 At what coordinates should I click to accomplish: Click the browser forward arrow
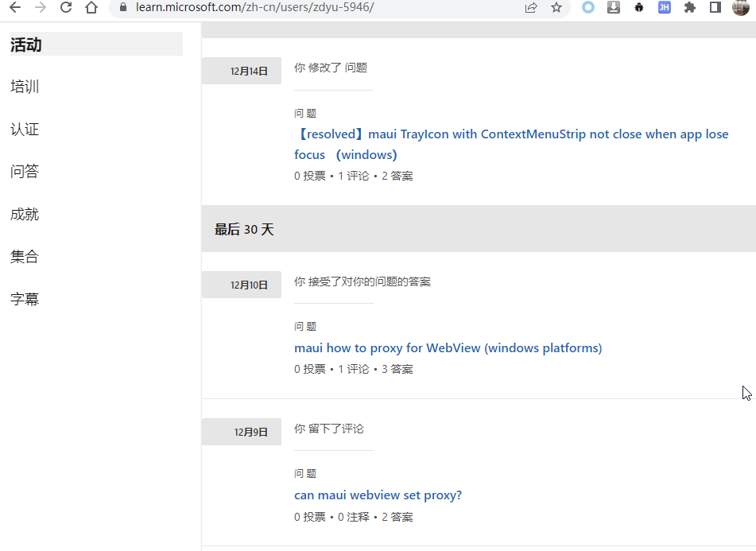[x=41, y=7]
